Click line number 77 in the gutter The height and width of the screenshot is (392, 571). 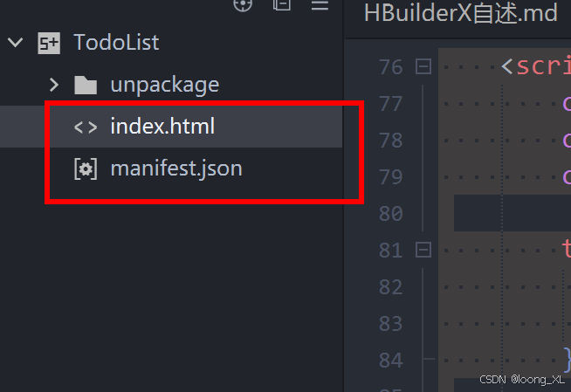pos(391,103)
